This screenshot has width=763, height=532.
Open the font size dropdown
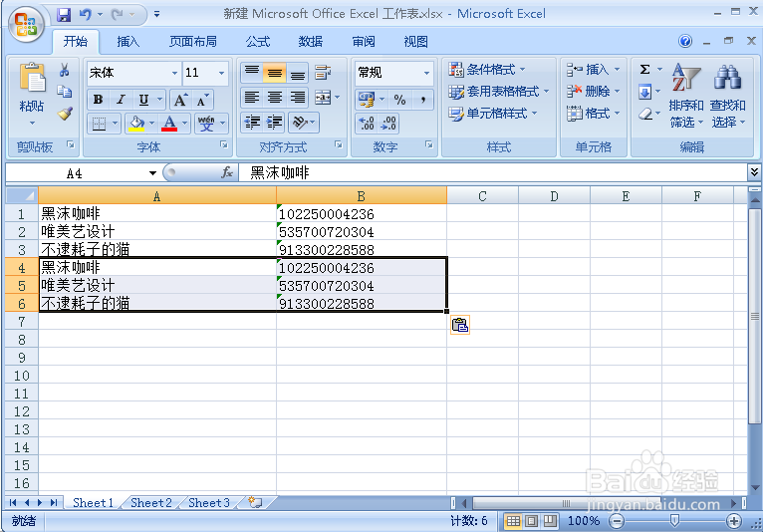[x=221, y=73]
